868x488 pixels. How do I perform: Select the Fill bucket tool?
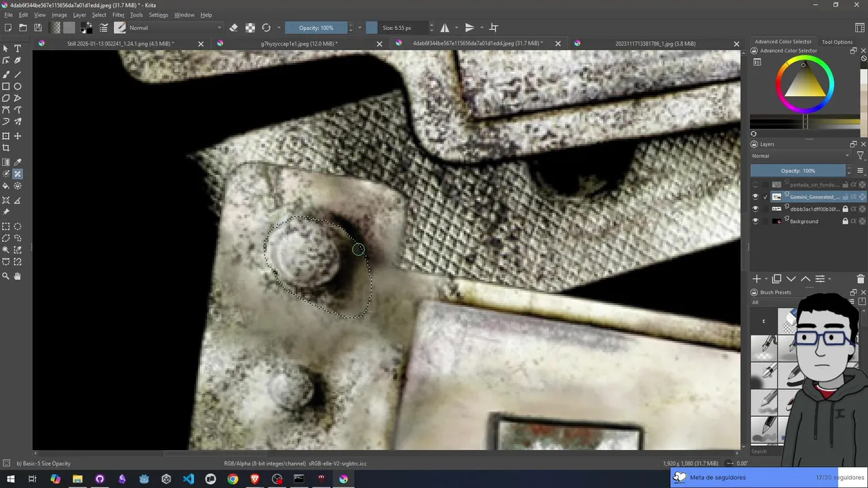click(x=6, y=186)
